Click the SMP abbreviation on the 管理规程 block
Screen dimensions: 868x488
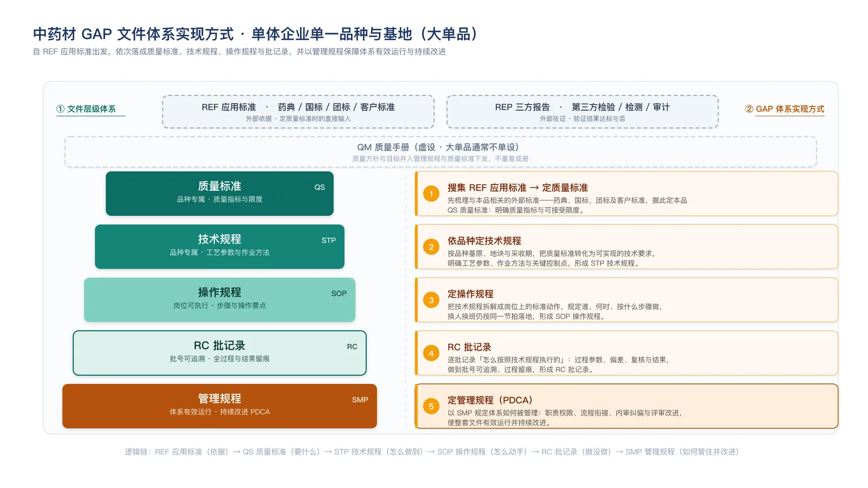[360, 400]
